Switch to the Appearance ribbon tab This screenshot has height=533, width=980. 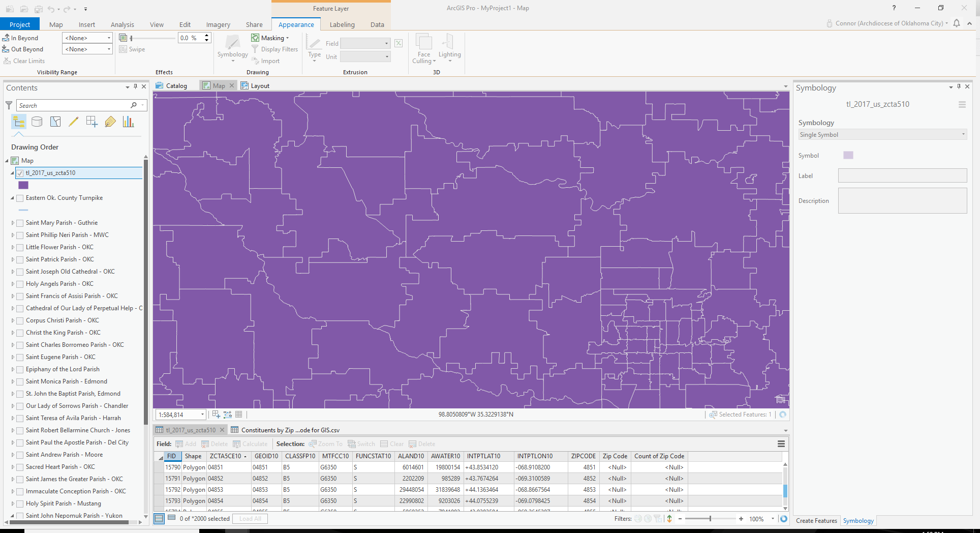[296, 24]
